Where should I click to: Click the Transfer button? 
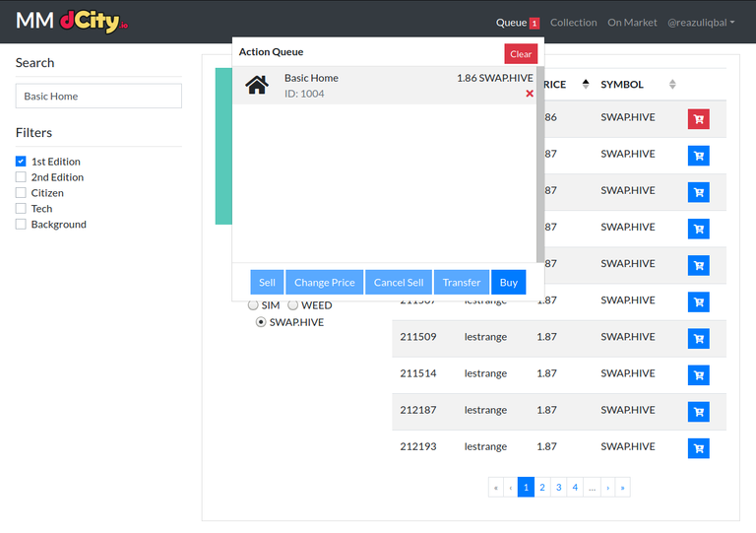tap(462, 282)
